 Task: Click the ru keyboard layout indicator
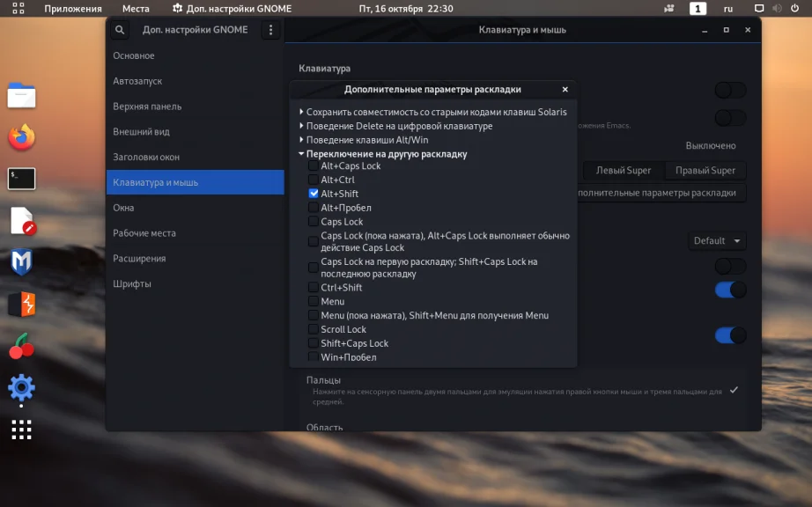(x=727, y=8)
